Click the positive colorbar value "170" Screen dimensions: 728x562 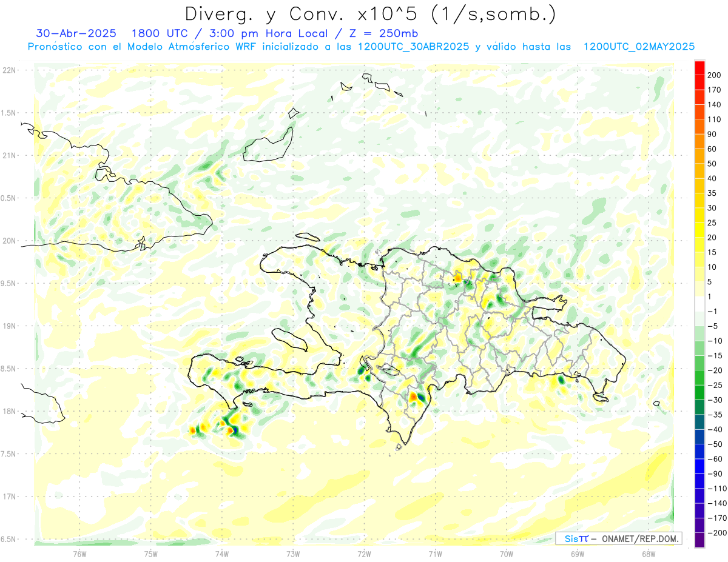[x=715, y=90]
